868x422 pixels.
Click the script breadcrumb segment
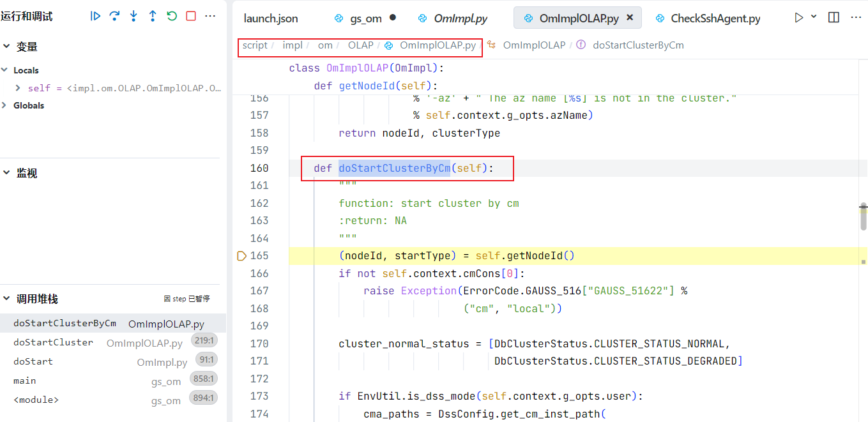[255, 45]
